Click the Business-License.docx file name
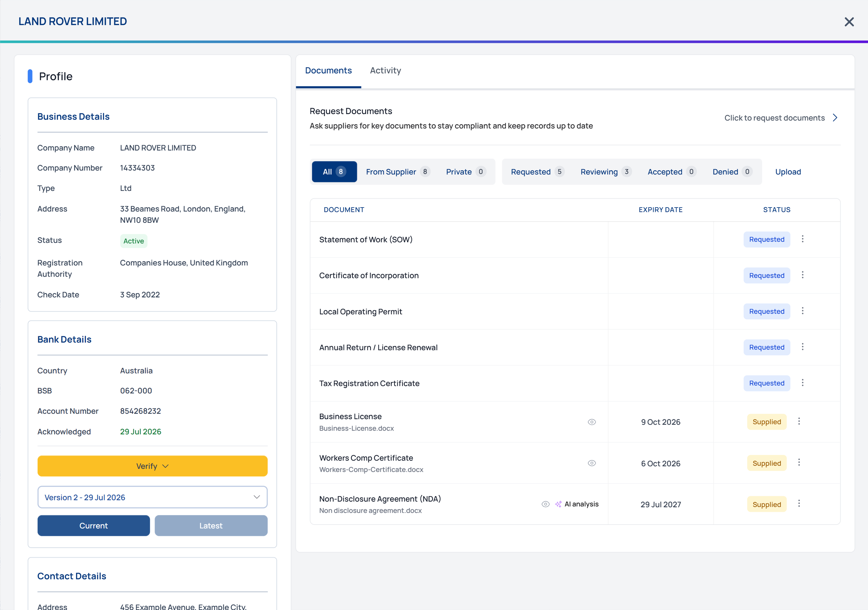 (356, 428)
